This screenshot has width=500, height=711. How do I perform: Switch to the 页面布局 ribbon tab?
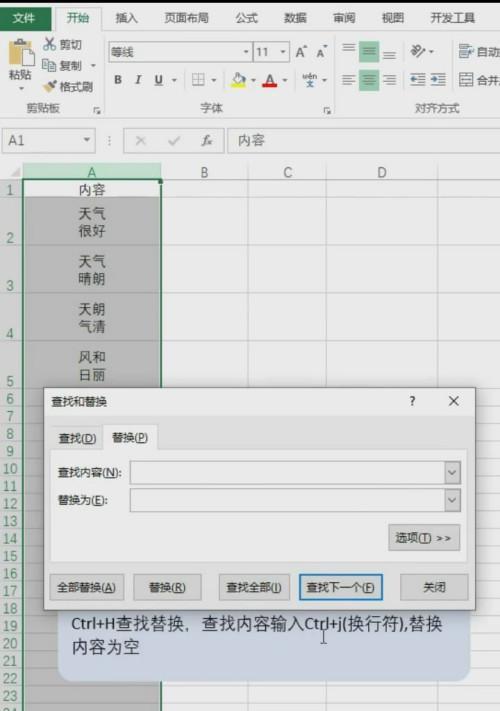click(x=186, y=18)
